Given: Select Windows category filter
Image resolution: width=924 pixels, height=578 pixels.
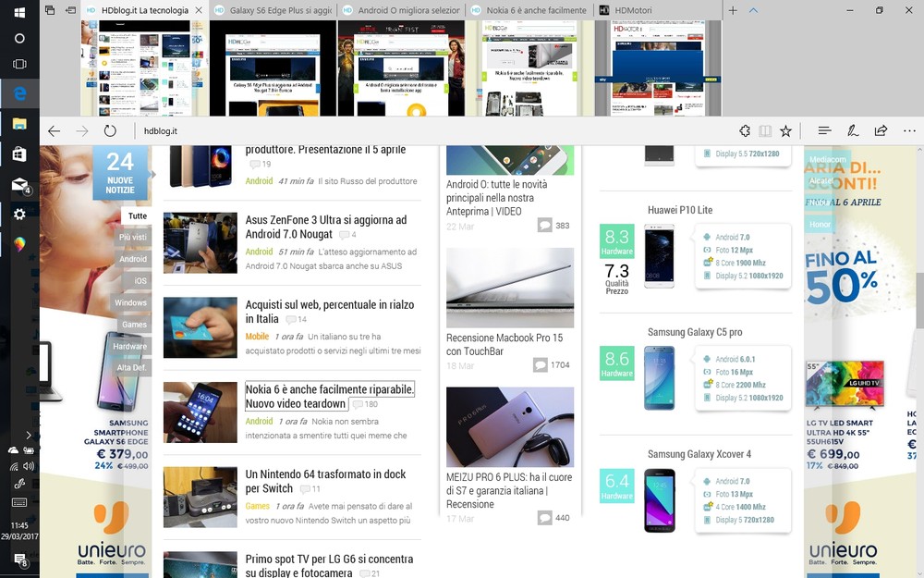Looking at the screenshot, I should 130,302.
